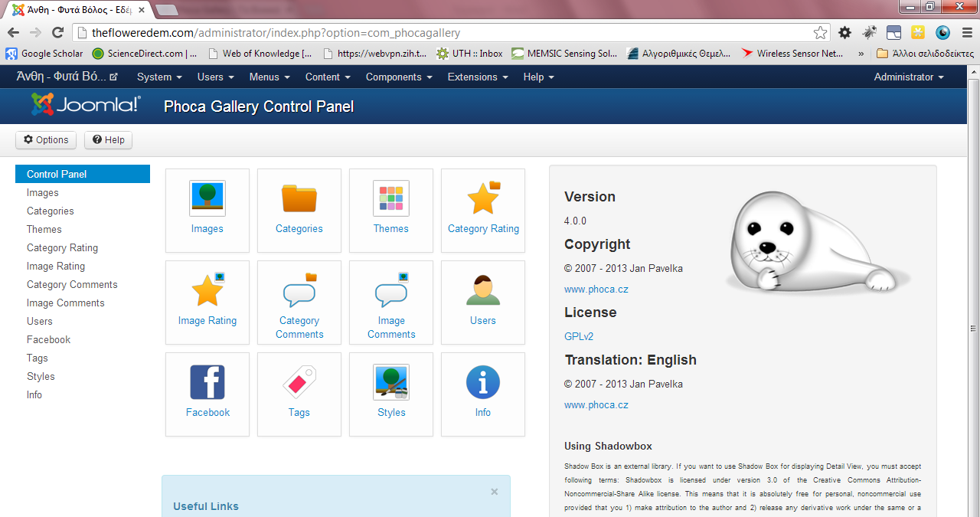Image resolution: width=980 pixels, height=517 pixels.
Task: Open the Image Comments bubble icon
Action: click(391, 290)
